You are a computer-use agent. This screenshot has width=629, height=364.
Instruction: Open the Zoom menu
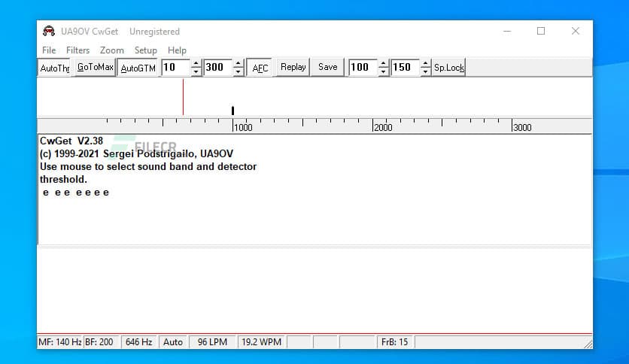112,50
